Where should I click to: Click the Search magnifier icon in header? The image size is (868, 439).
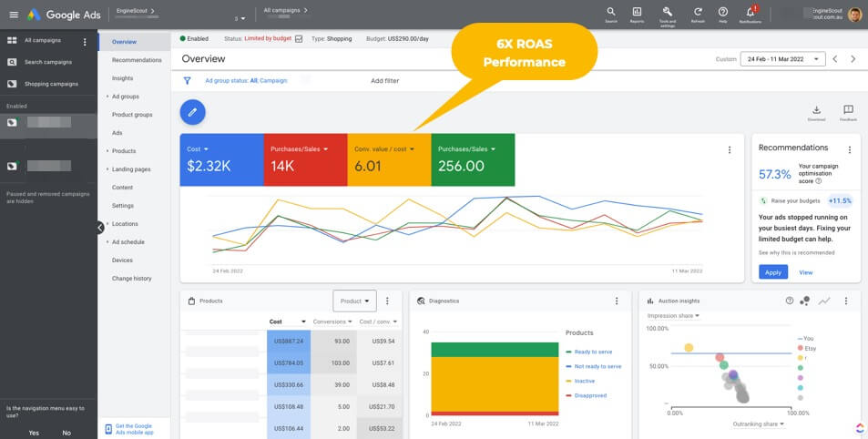click(610, 12)
